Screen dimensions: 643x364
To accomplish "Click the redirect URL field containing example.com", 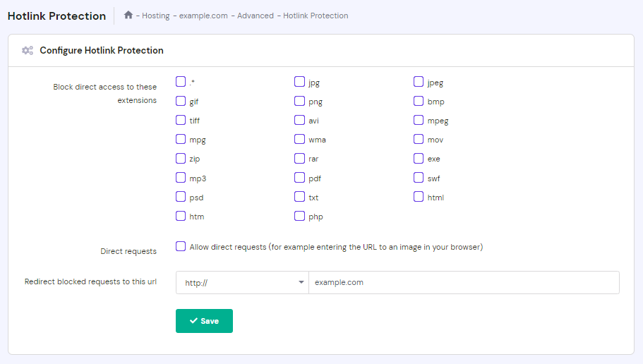I will pos(463,282).
